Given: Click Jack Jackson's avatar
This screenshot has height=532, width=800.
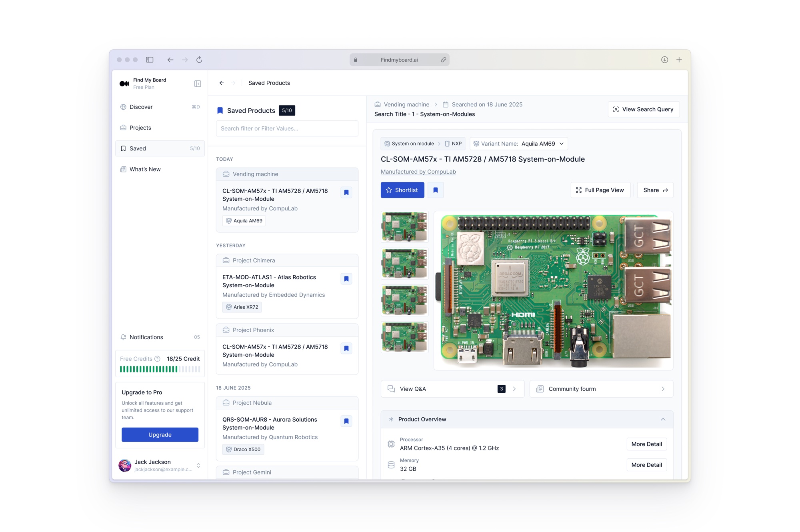Looking at the screenshot, I should coord(125,465).
